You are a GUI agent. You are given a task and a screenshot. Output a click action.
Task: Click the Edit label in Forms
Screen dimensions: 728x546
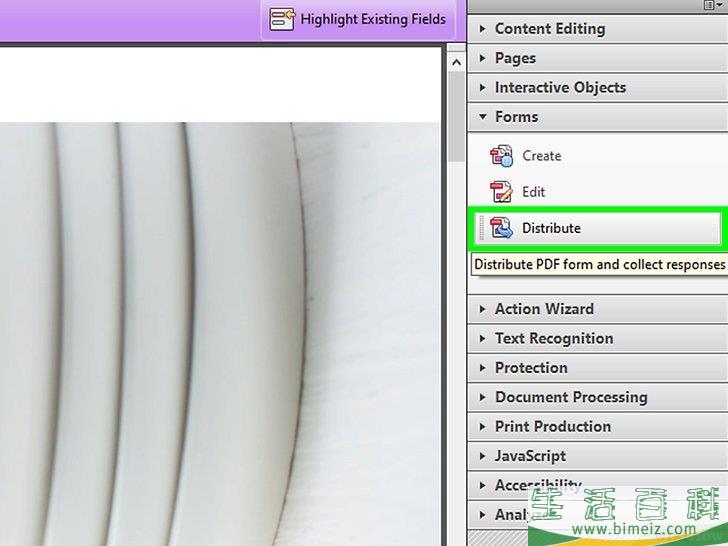click(x=533, y=192)
